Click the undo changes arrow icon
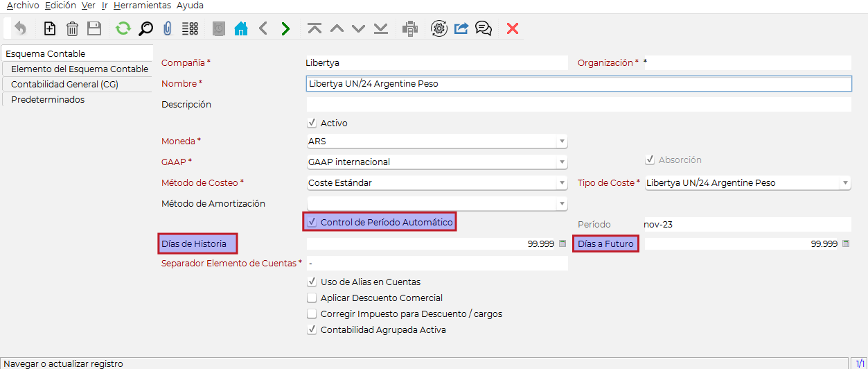The height and width of the screenshot is (369, 868). coord(20,28)
